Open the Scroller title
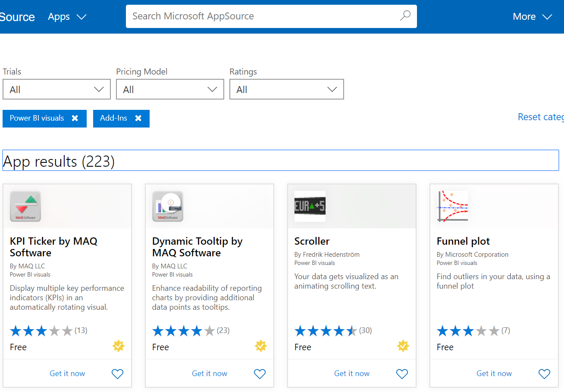564x392 pixels. [312, 241]
